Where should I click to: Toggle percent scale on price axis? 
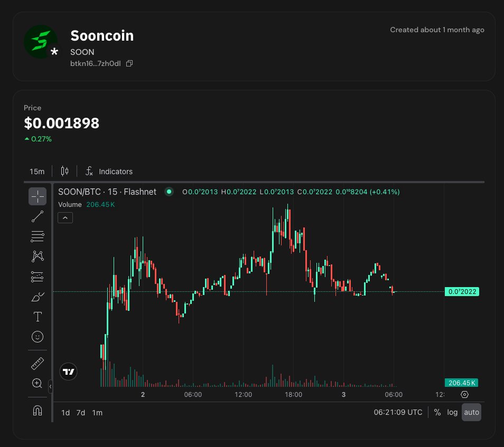pyautogui.click(x=437, y=412)
